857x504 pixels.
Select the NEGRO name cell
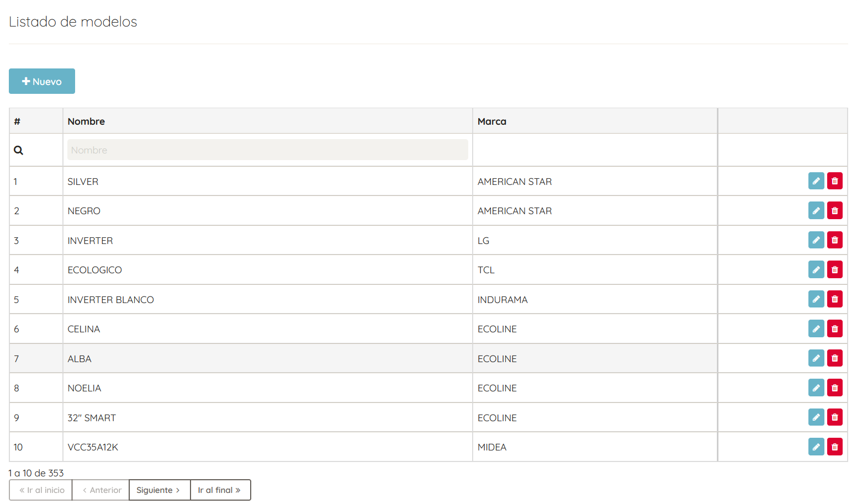(x=268, y=210)
